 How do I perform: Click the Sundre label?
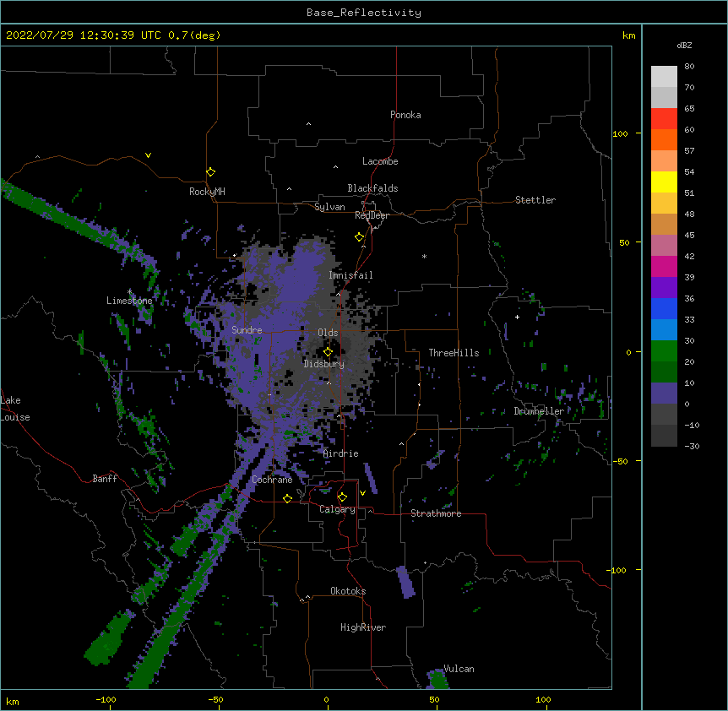coord(247,330)
